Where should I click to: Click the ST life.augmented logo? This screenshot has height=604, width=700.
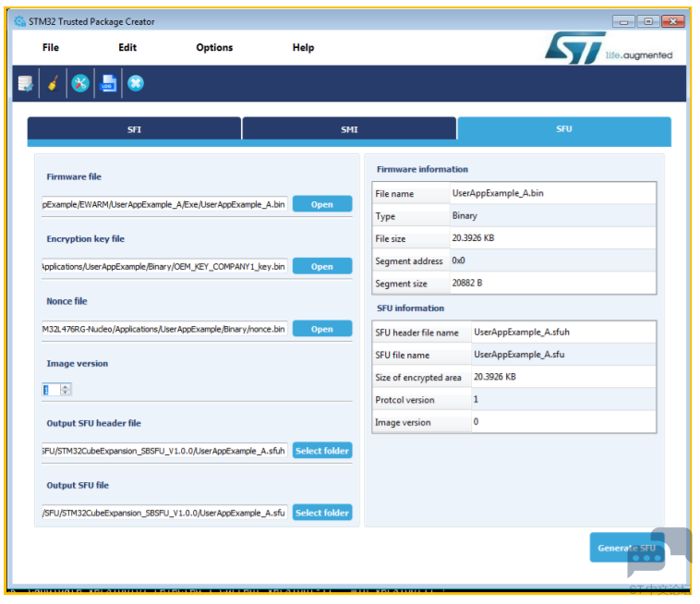pos(609,48)
